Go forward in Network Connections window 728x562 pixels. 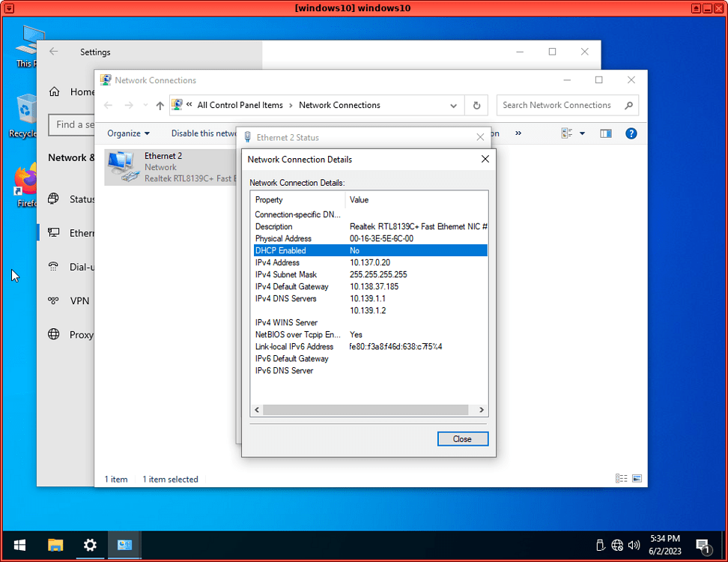129,106
